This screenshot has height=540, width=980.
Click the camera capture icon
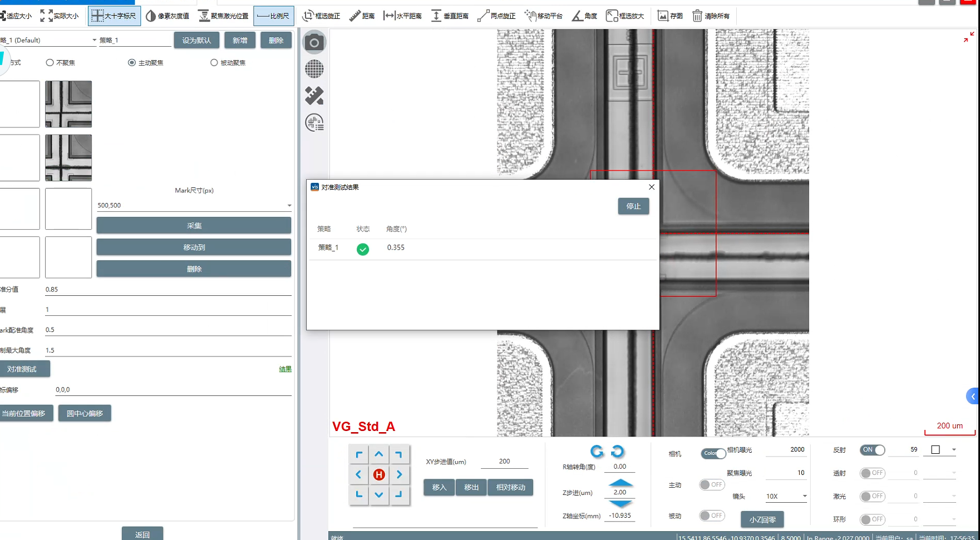pyautogui.click(x=314, y=42)
